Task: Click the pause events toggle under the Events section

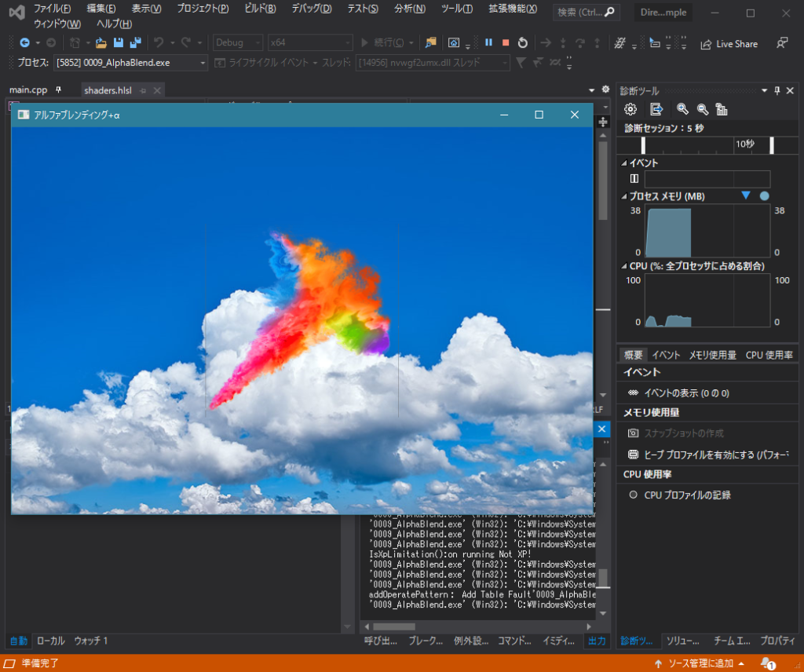Action: point(634,178)
